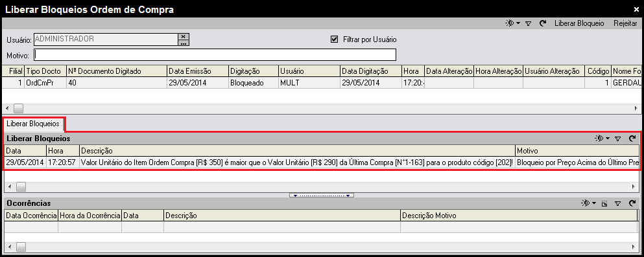Click the Valor Unitário block description cell

[x=298, y=162]
